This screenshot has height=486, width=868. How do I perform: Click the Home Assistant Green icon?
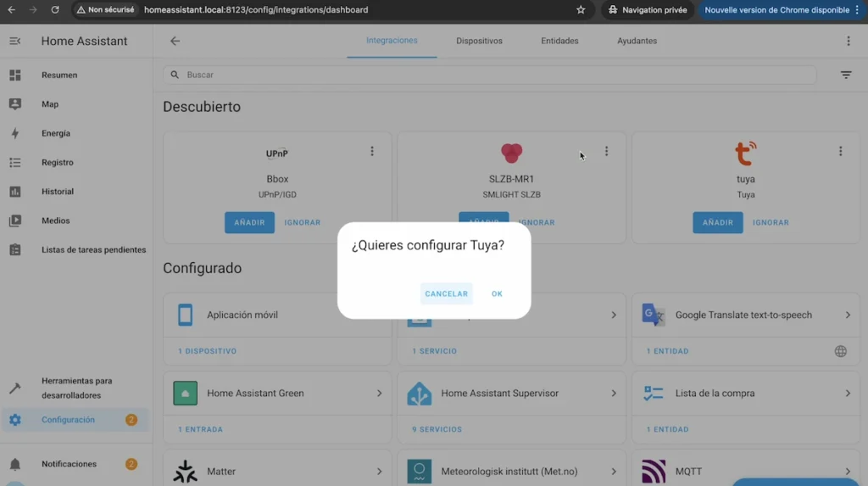point(186,393)
